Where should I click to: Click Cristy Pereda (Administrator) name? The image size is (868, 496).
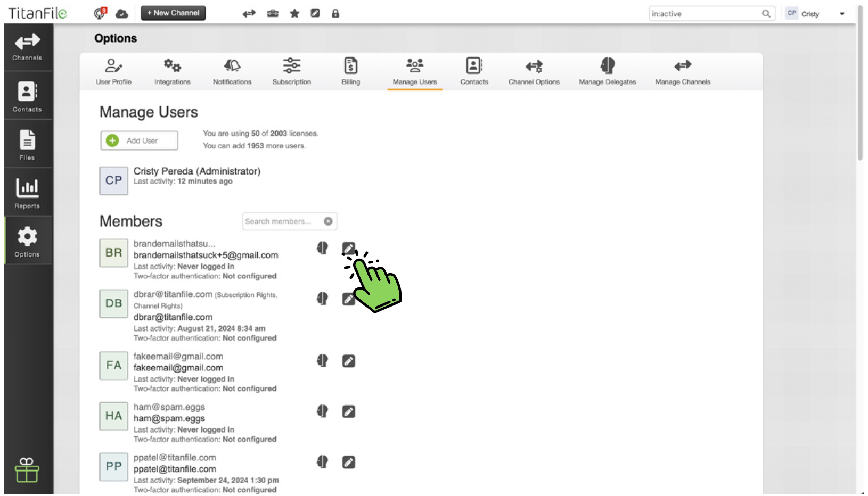[197, 171]
